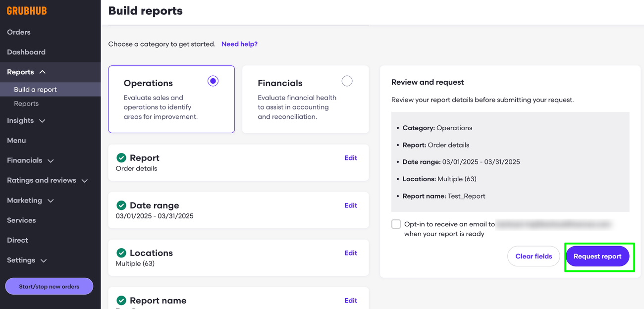Edit the Date range section
The height and width of the screenshot is (309, 644).
coord(351,206)
